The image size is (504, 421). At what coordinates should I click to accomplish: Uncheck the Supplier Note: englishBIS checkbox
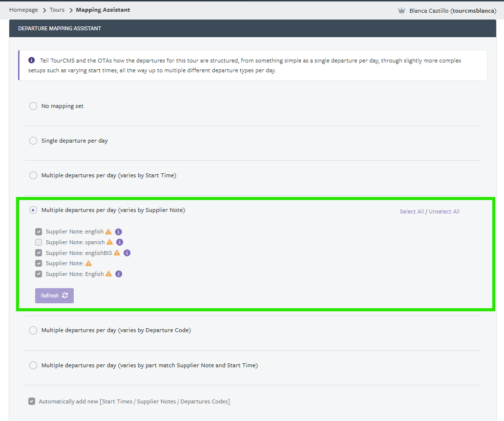pos(39,253)
